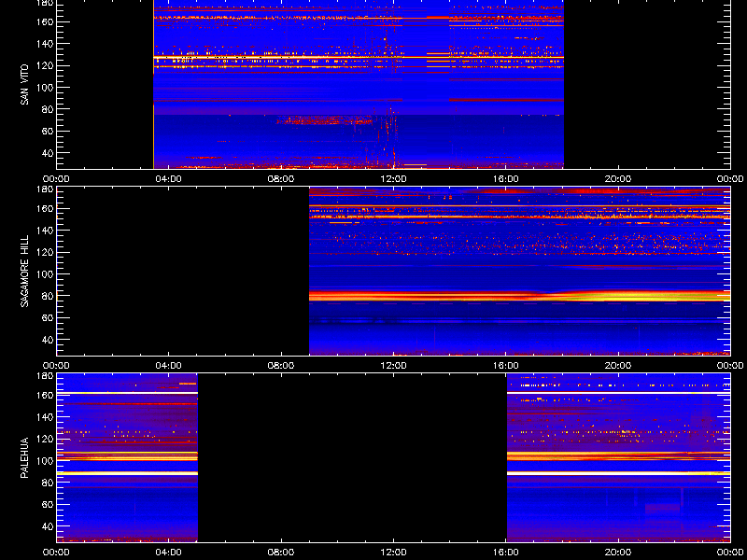Click 100 on the San Vito frequency axis
This screenshot has width=747, height=560.
tap(44, 88)
